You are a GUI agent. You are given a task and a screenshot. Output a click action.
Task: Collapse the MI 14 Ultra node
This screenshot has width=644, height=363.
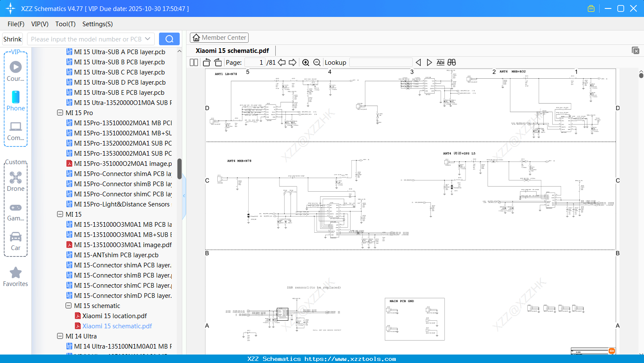click(x=60, y=336)
